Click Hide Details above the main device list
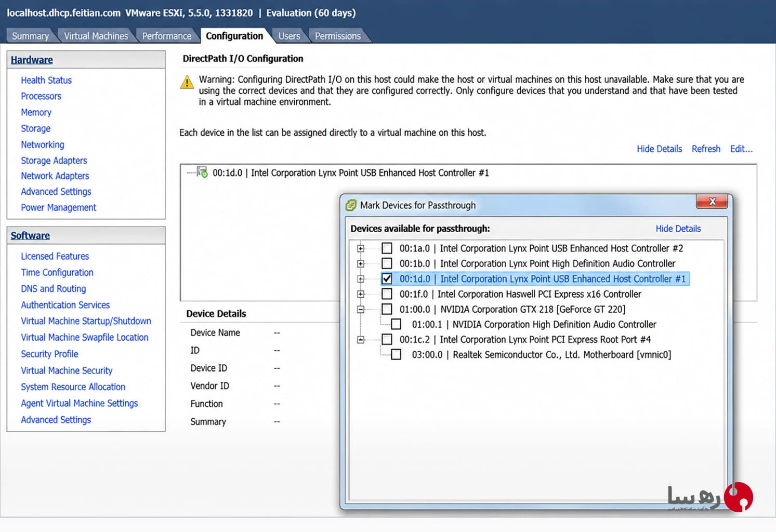 click(659, 149)
